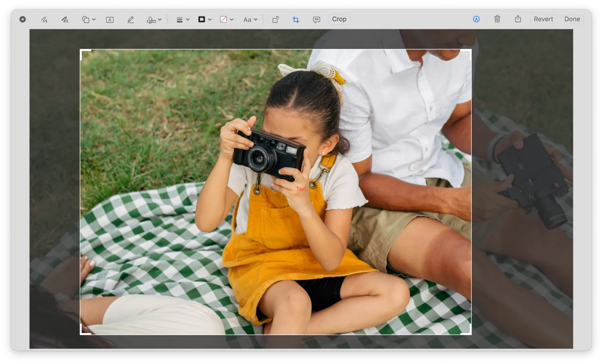Select the red Text annotation on image

pyautogui.click(x=301, y=189)
